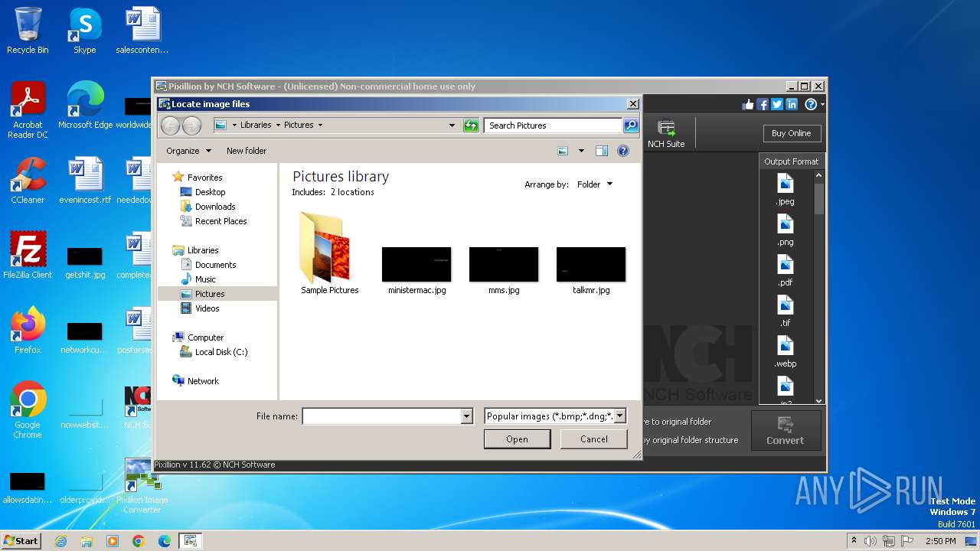Open the Organize dropdown menu
The width and height of the screenshot is (980, 551).
pos(188,151)
